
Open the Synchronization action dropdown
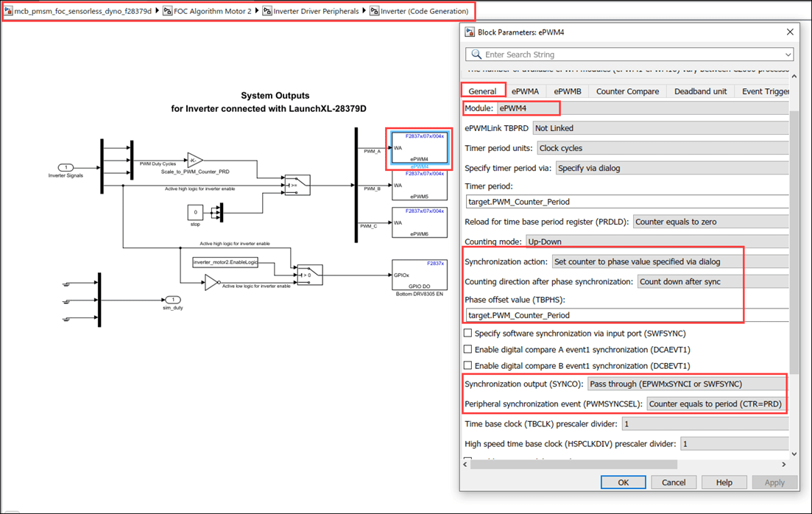670,261
